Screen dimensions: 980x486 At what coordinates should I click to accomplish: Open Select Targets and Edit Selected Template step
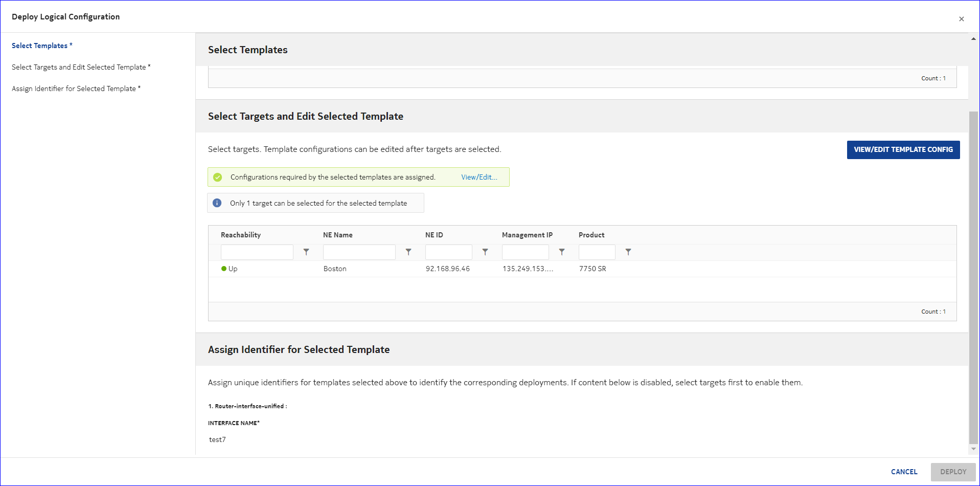(x=79, y=68)
